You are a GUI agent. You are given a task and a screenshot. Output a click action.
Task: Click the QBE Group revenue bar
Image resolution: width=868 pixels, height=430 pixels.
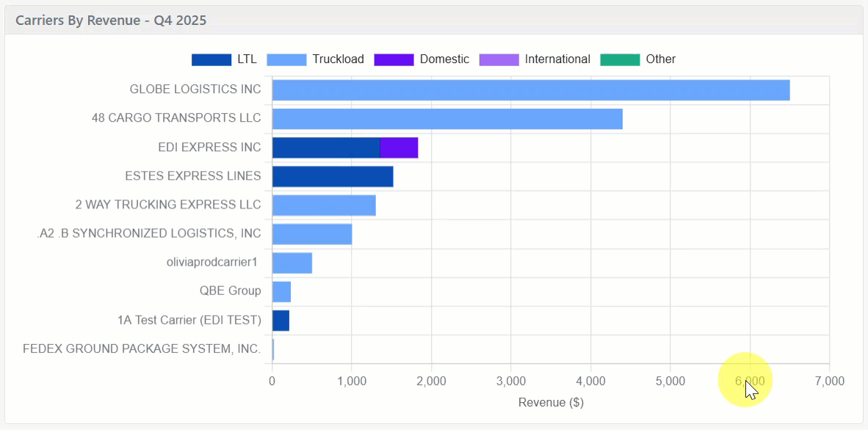coord(281,292)
